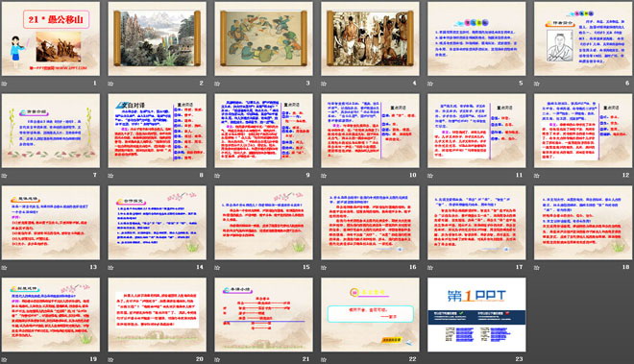Click the slide number label "19"
Image resolution: width=634 pixels, height=364 pixels.
click(x=93, y=358)
